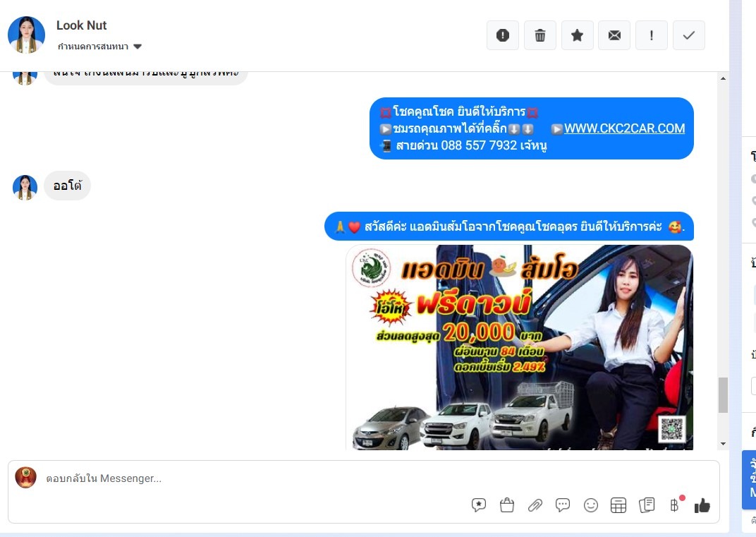This screenshot has width=756, height=537.
Task: Click Look Nut contact name
Action: point(82,25)
